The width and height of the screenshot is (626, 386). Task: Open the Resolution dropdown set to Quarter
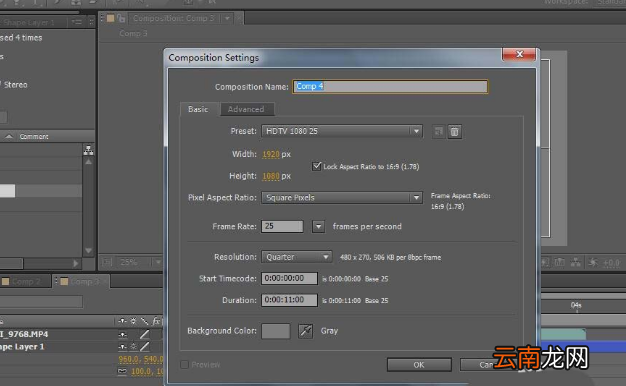(x=297, y=257)
